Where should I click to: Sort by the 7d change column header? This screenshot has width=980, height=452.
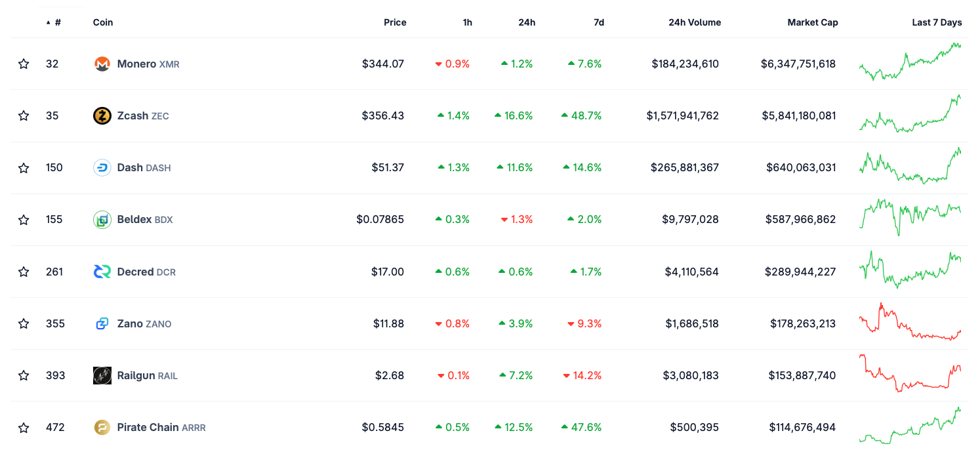(598, 22)
